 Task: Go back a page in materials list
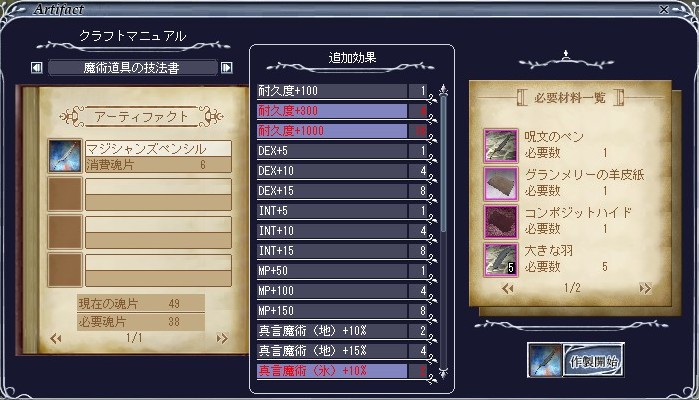click(x=507, y=289)
